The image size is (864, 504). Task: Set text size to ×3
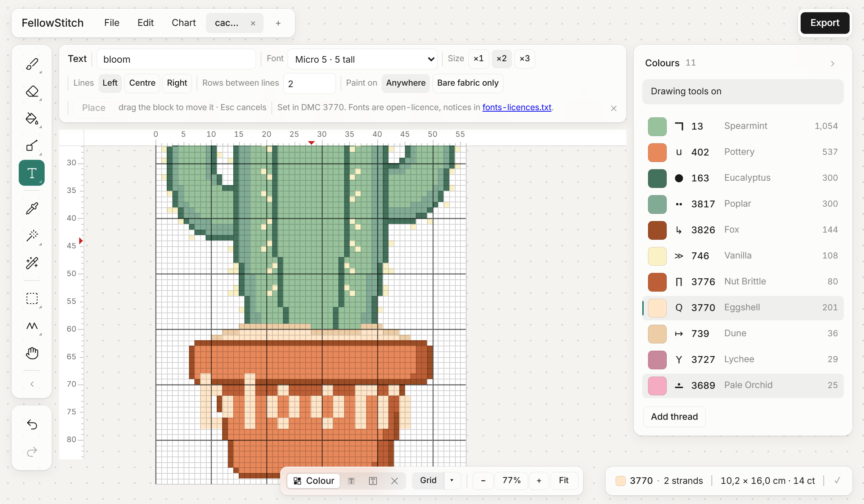click(525, 59)
